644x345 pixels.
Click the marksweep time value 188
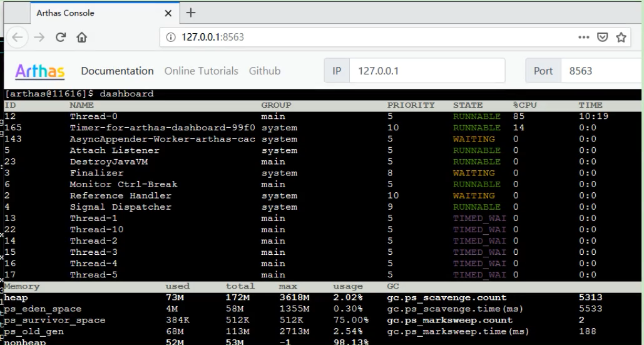click(x=588, y=331)
